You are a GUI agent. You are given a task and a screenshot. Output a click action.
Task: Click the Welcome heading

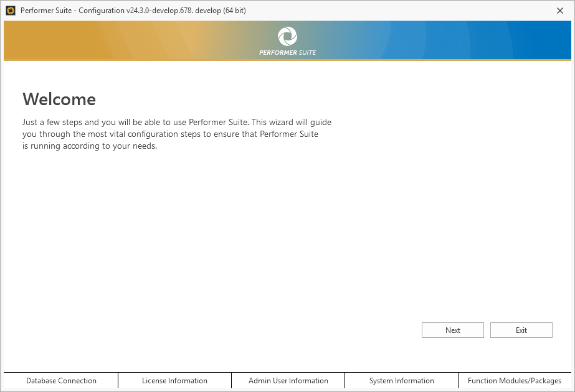(59, 100)
